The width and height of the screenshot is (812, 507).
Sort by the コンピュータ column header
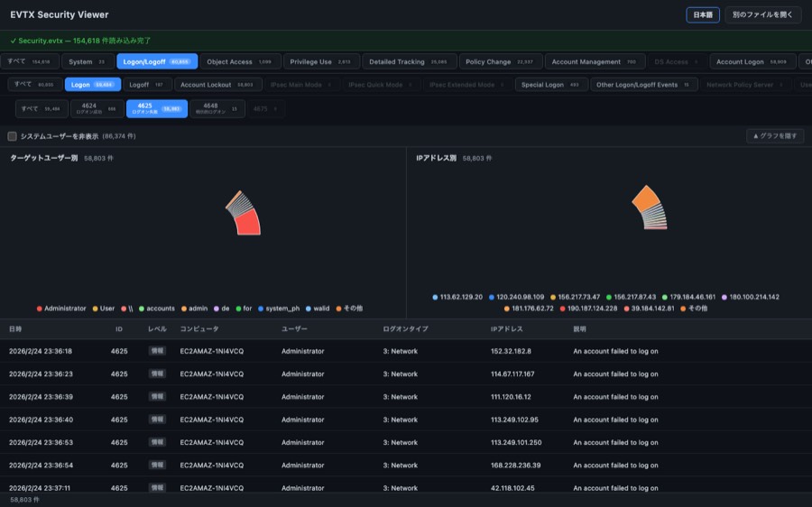click(199, 329)
